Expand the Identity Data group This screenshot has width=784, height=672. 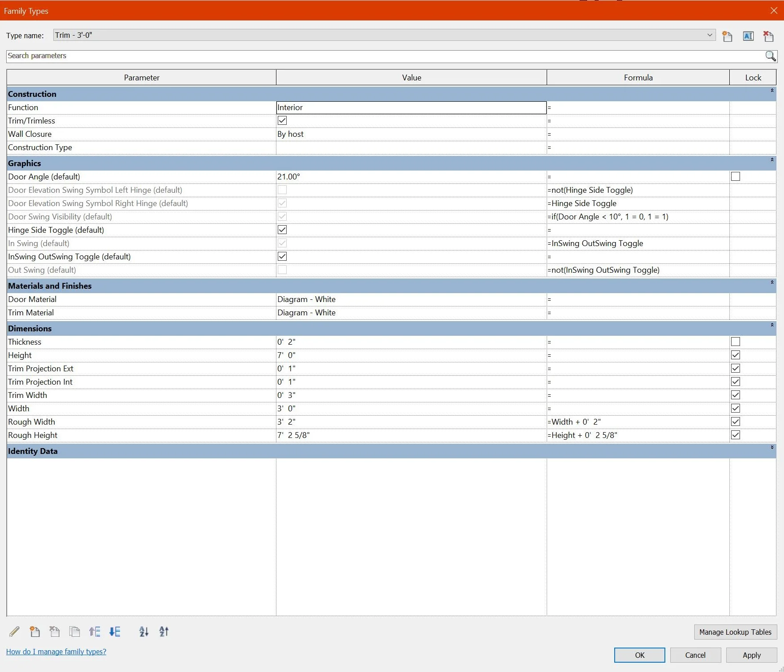(772, 448)
